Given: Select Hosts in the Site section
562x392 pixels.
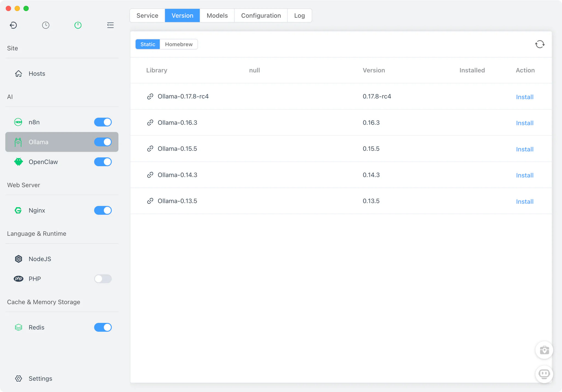Looking at the screenshot, I should pyautogui.click(x=36, y=73).
